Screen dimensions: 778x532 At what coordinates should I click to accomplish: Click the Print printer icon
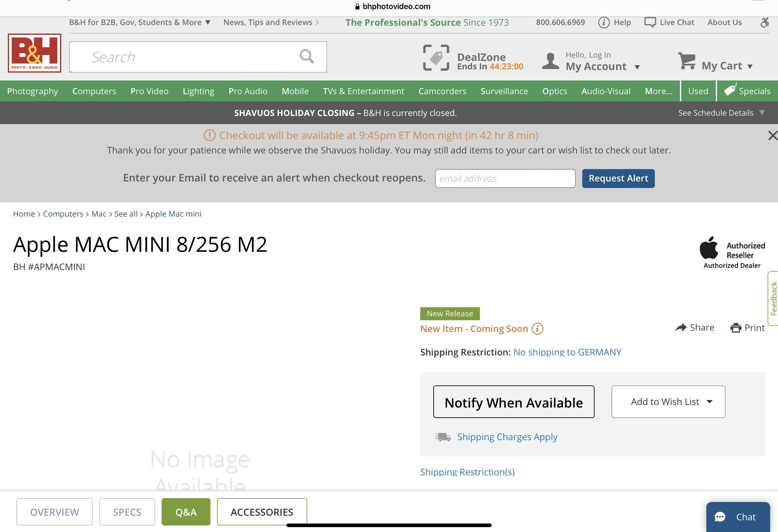click(x=736, y=327)
